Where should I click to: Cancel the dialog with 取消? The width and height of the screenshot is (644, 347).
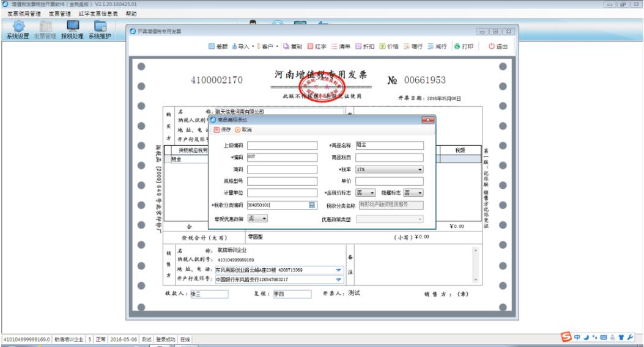[243, 130]
